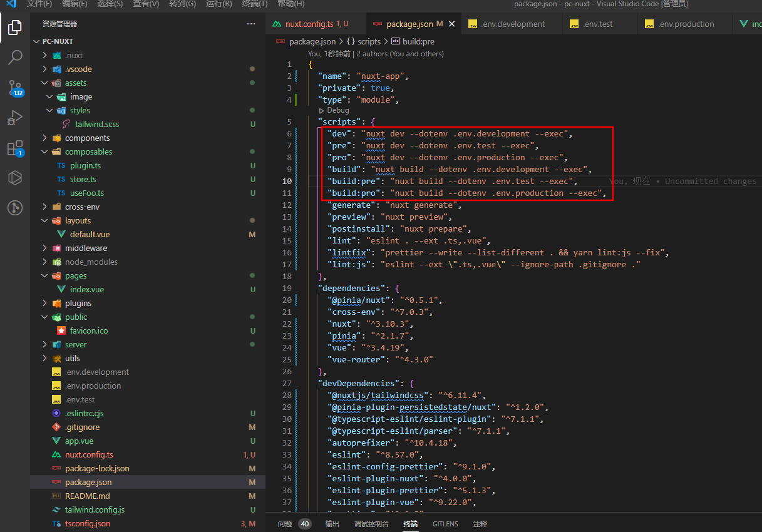Image resolution: width=762 pixels, height=532 pixels.
Task: Open the Run and Debug view
Action: pos(14,118)
